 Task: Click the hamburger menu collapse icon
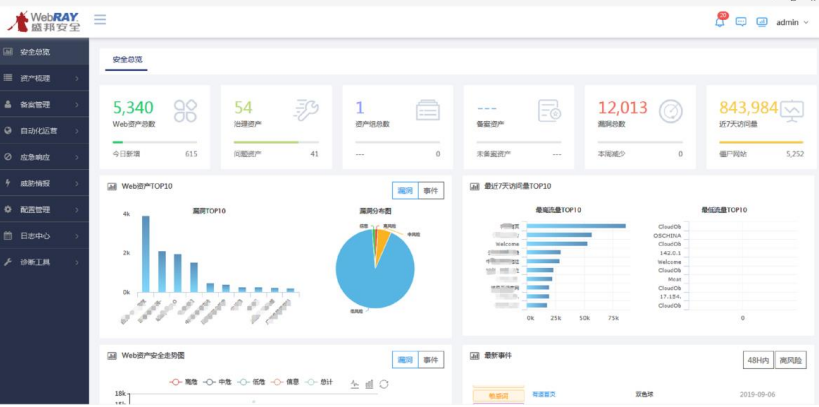coord(100,20)
